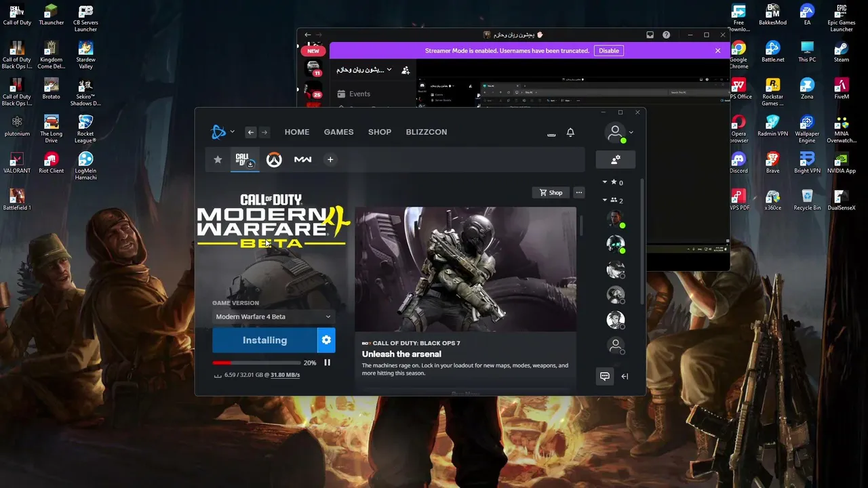Select the FiveM desktop icon
Image resolution: width=868 pixels, height=488 pixels.
click(x=842, y=89)
